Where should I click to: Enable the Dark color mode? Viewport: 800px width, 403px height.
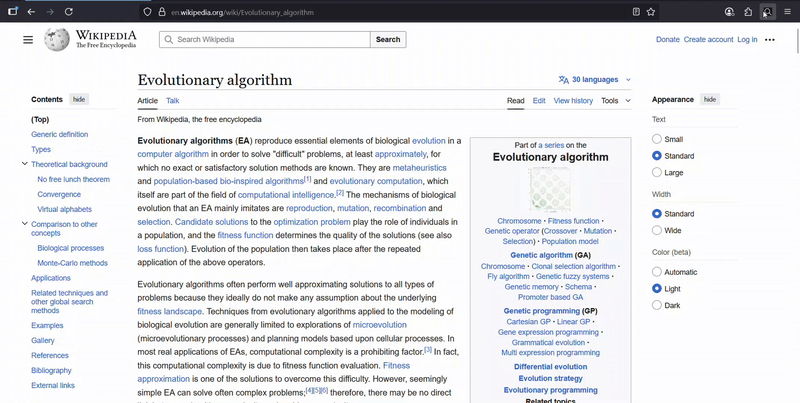[x=657, y=305]
